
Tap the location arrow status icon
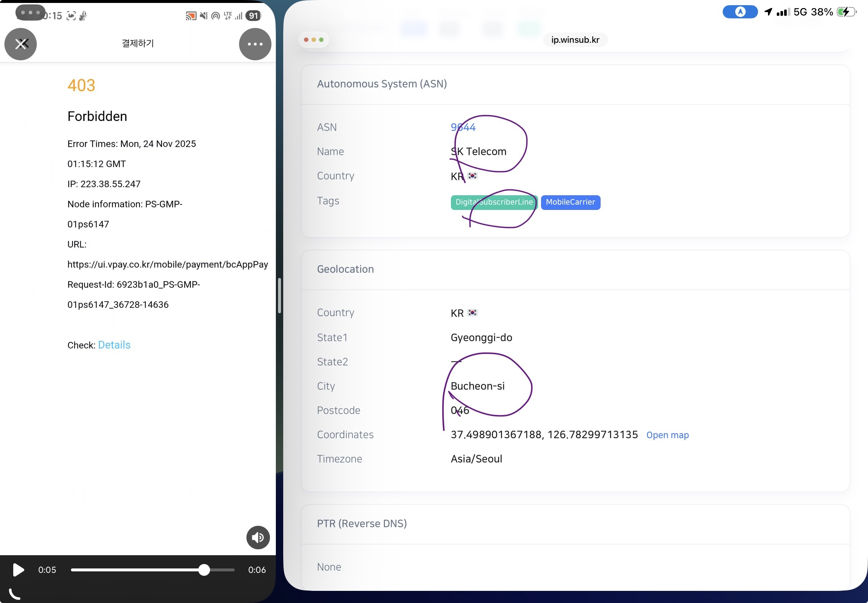click(768, 12)
